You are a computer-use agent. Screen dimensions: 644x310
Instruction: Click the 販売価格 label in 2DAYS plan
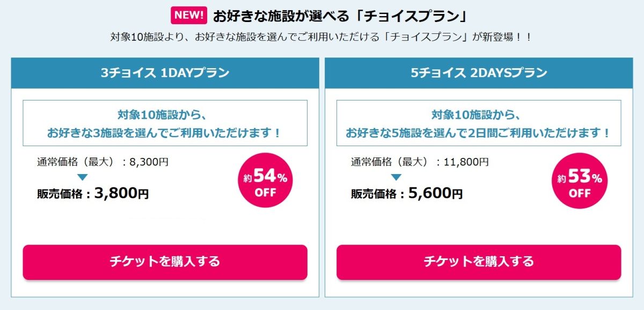pyautogui.click(x=374, y=194)
